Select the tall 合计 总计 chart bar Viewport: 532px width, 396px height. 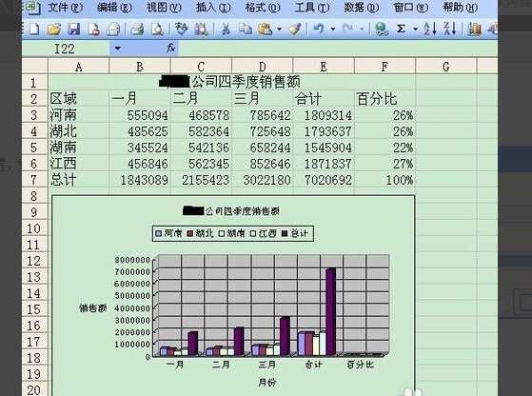(331, 311)
